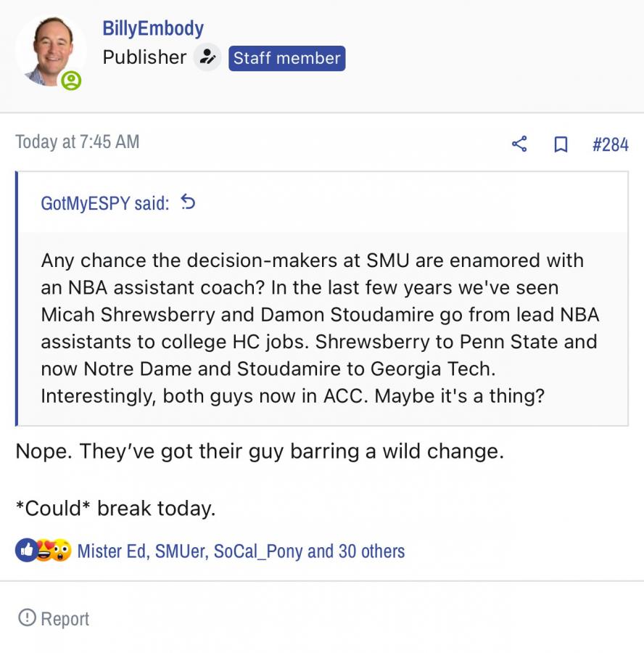
Task: Click the share post icon
Action: tap(519, 144)
